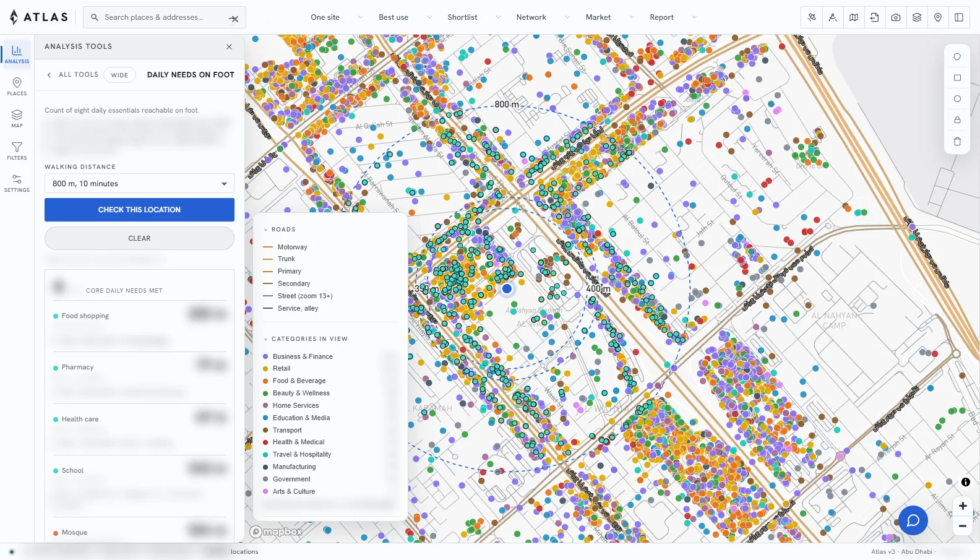Viewport: 980px width, 560px height.
Task: Toggle the Wide panel pill
Action: pyautogui.click(x=119, y=75)
